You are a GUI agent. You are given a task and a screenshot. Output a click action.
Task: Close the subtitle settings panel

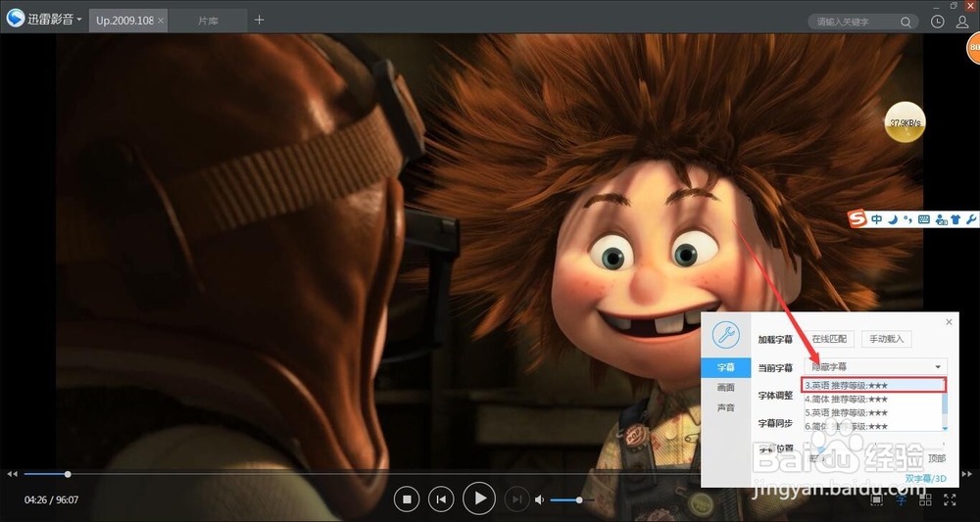click(x=949, y=322)
